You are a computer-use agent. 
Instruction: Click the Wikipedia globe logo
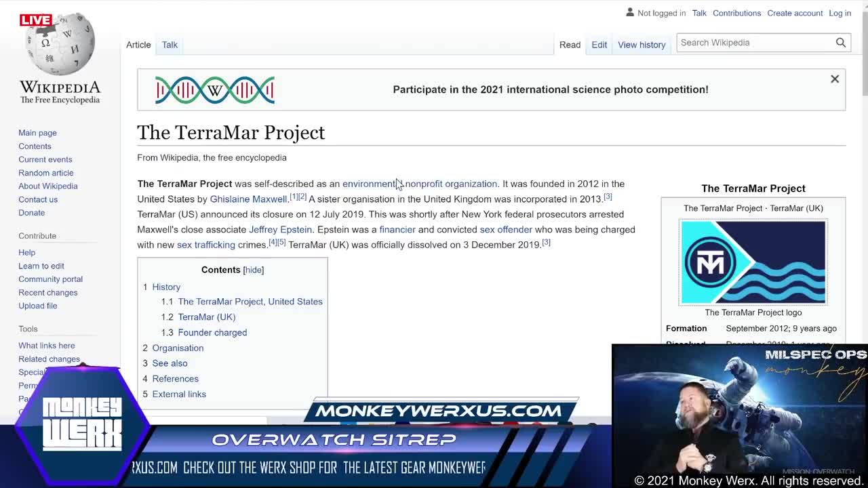coord(60,44)
